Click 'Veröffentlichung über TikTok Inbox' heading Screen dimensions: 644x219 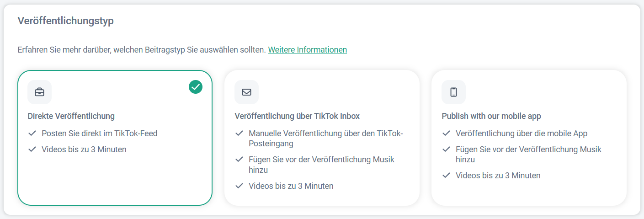[297, 116]
